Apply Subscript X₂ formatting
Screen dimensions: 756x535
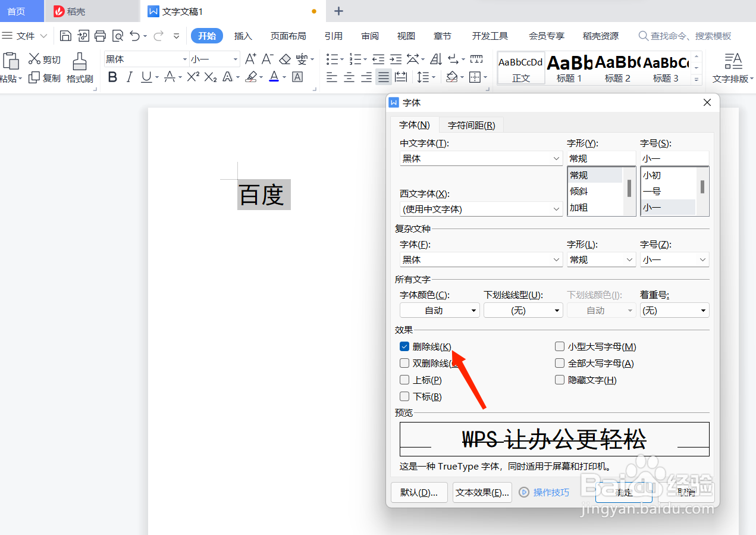pyautogui.click(x=210, y=77)
